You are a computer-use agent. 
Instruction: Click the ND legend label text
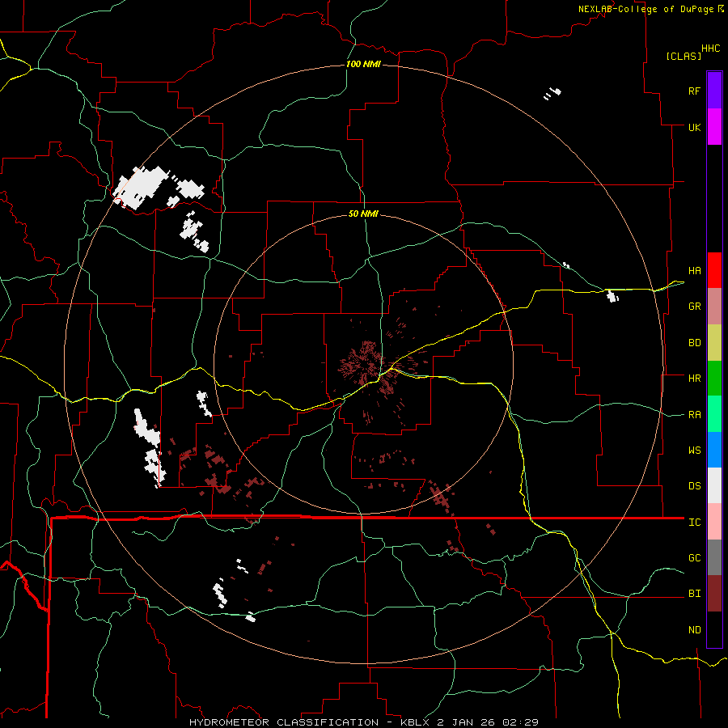click(x=694, y=629)
